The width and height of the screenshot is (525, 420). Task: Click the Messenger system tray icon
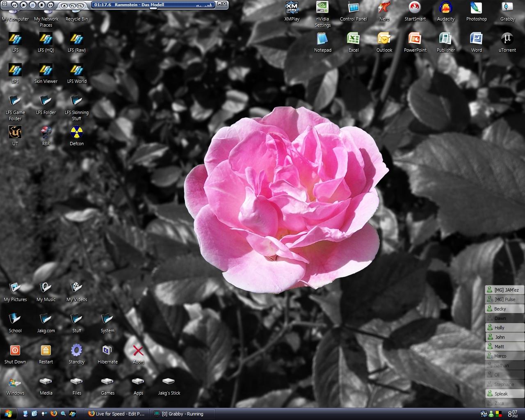coord(491,414)
